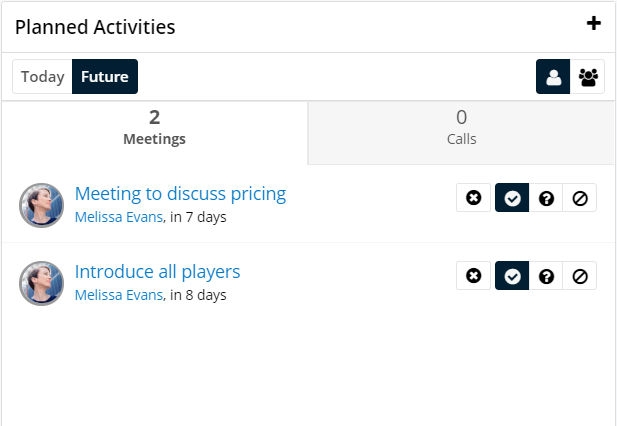The height and width of the screenshot is (426, 617).
Task: Mark Introduce all players as tentative
Action: tap(546, 275)
